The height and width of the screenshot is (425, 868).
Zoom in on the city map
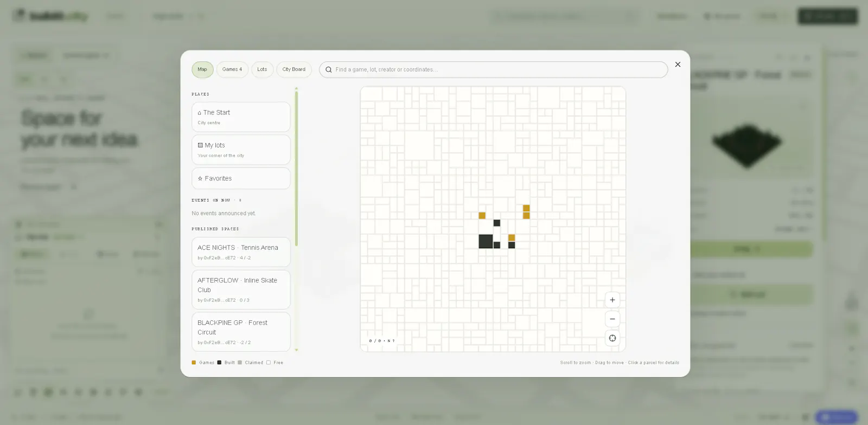(x=612, y=300)
